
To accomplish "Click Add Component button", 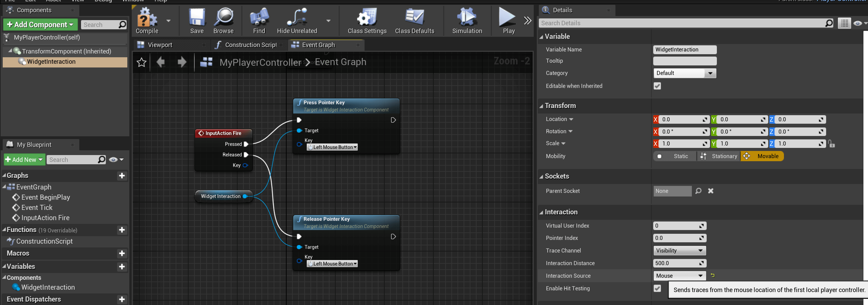I will pos(41,25).
